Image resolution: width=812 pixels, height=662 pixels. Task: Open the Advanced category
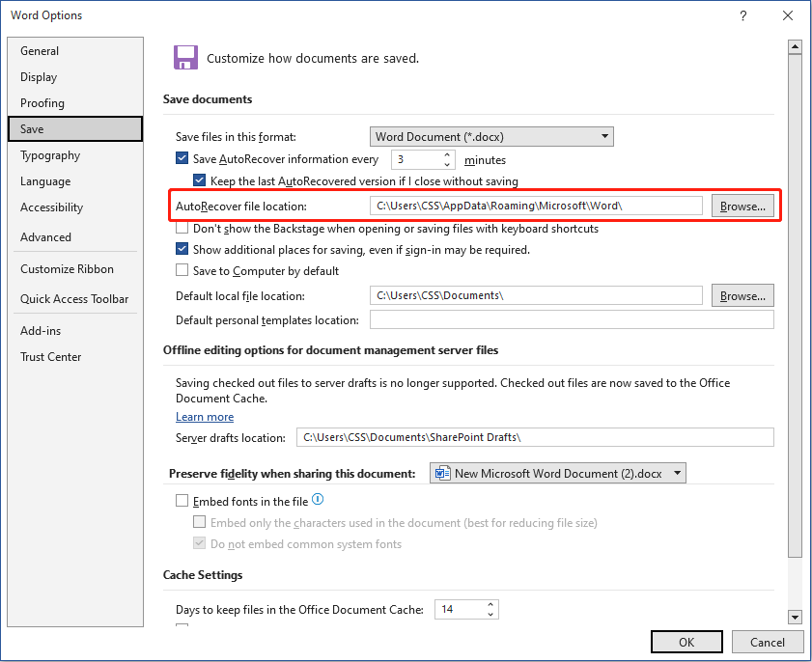click(x=75, y=237)
